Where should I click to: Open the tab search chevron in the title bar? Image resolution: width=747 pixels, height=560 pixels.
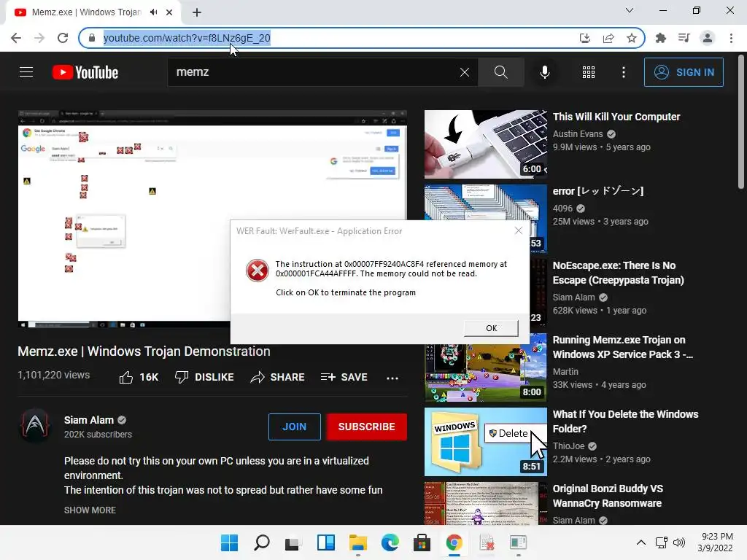630,10
